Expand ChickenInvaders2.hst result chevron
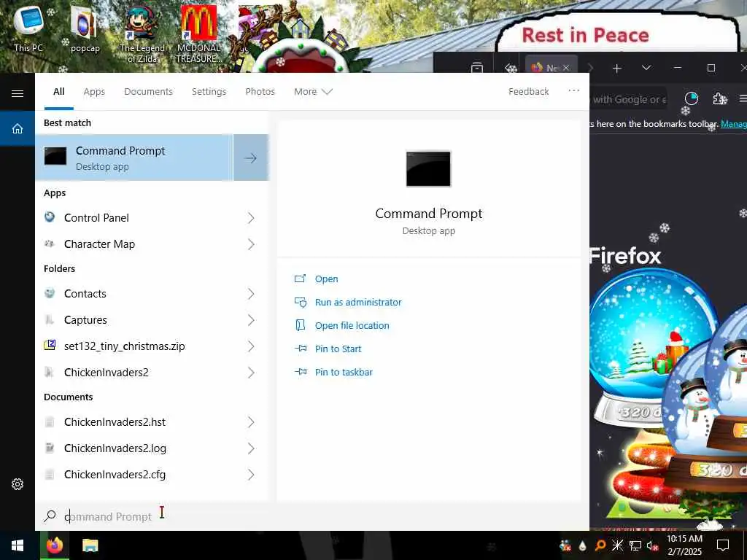 click(251, 422)
